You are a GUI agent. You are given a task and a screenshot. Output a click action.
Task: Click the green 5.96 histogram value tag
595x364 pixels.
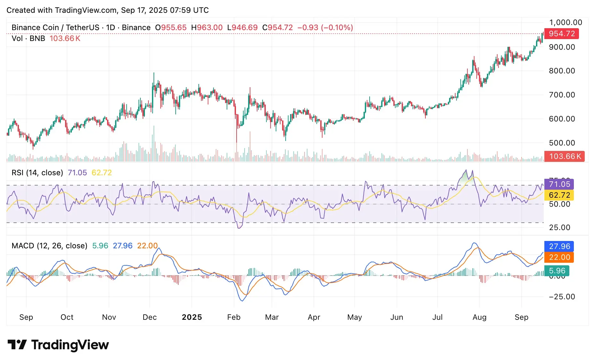point(557,271)
